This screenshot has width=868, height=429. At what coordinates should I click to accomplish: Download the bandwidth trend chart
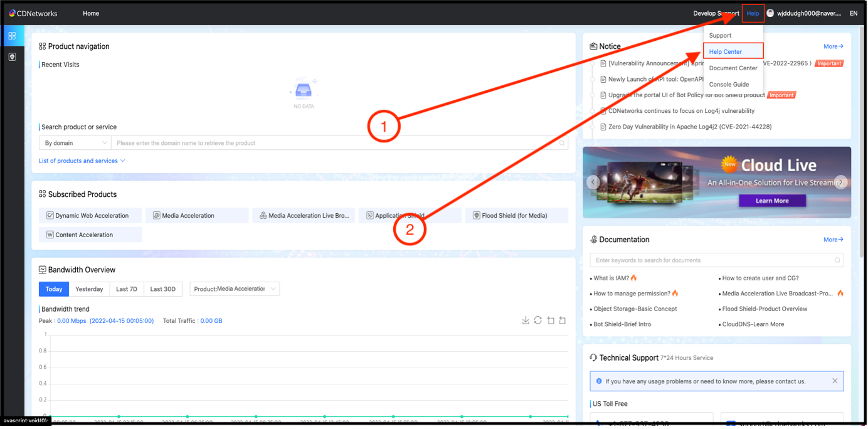pos(526,320)
